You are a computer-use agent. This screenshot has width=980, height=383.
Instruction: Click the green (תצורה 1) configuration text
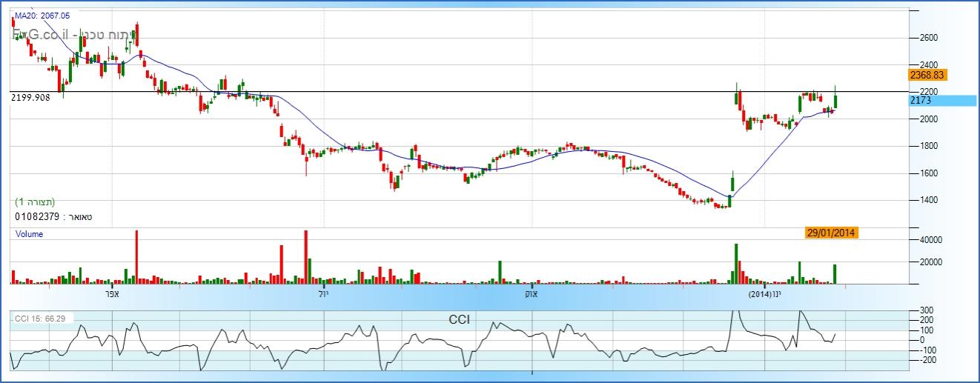pyautogui.click(x=35, y=202)
